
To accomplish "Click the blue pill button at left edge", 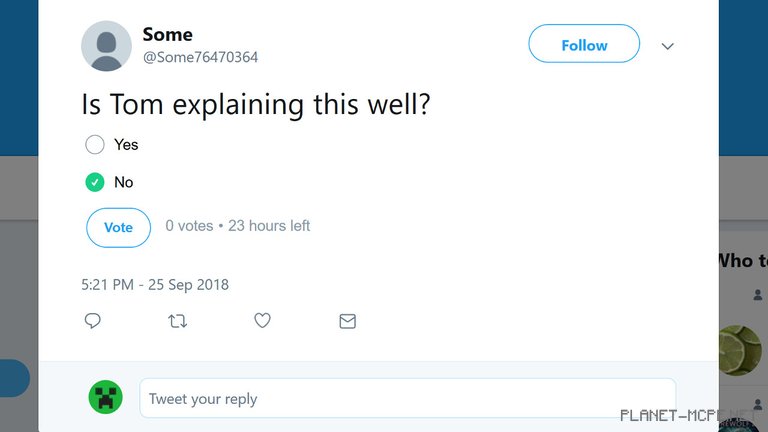I will coord(14,378).
